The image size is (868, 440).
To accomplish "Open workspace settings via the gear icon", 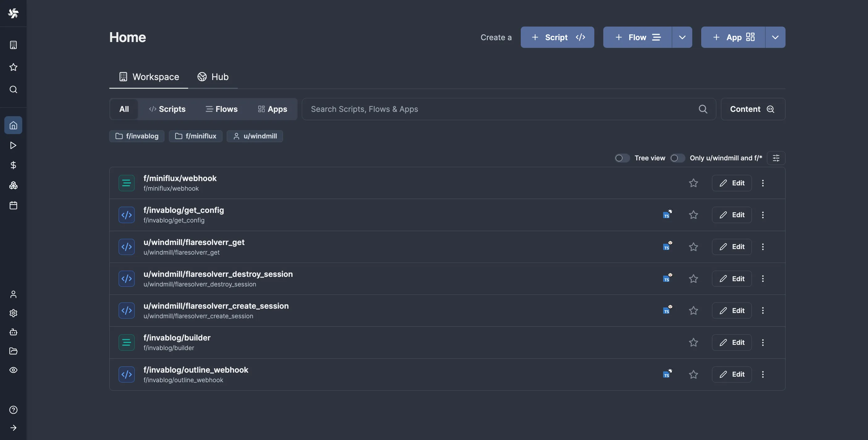I will pyautogui.click(x=13, y=313).
